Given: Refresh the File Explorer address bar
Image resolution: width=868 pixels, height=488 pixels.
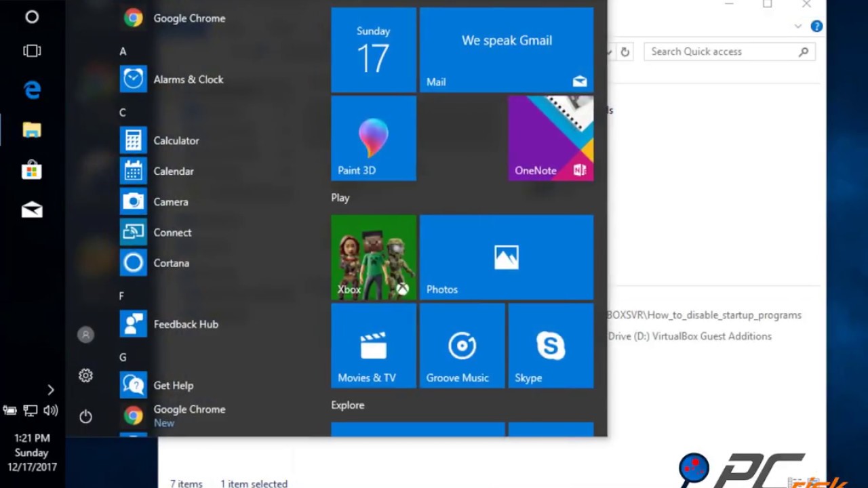Looking at the screenshot, I should (625, 52).
